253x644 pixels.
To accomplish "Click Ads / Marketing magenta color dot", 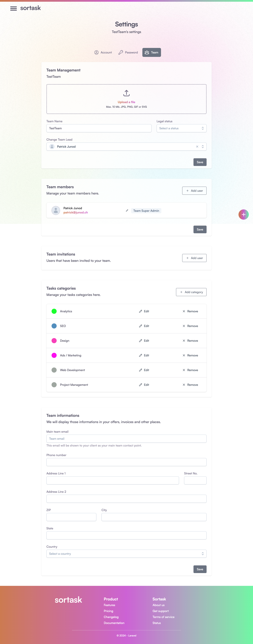I will tap(54, 355).
